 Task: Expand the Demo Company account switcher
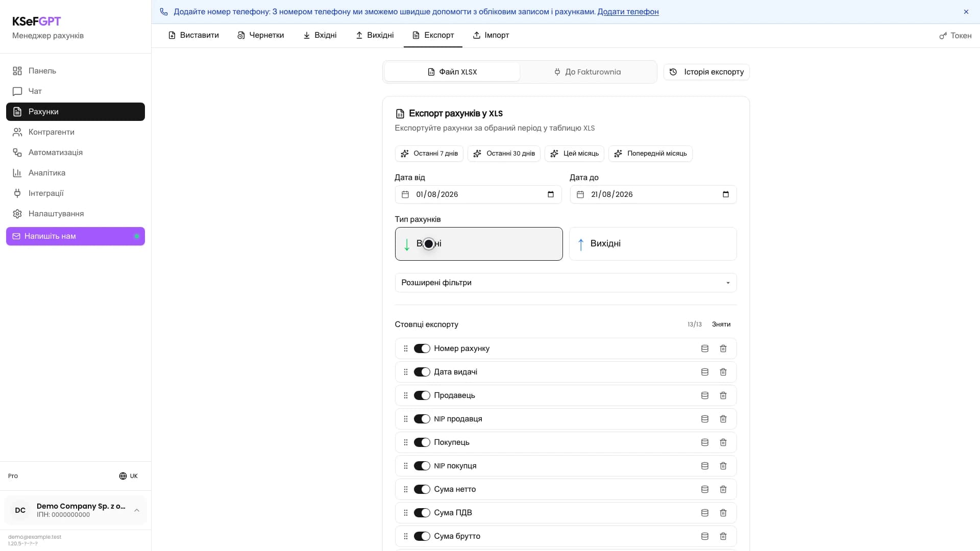click(x=76, y=510)
